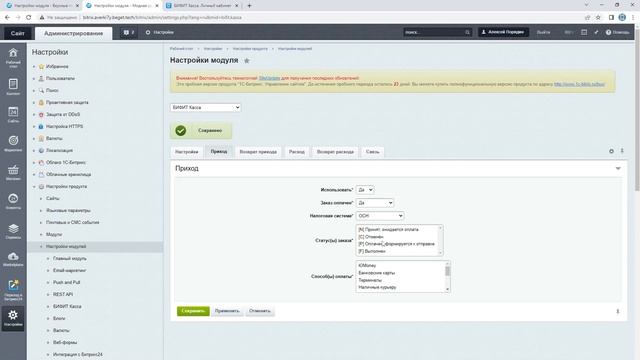
Task: Open Настройки gear icon in left sidebar
Action: click(13, 318)
